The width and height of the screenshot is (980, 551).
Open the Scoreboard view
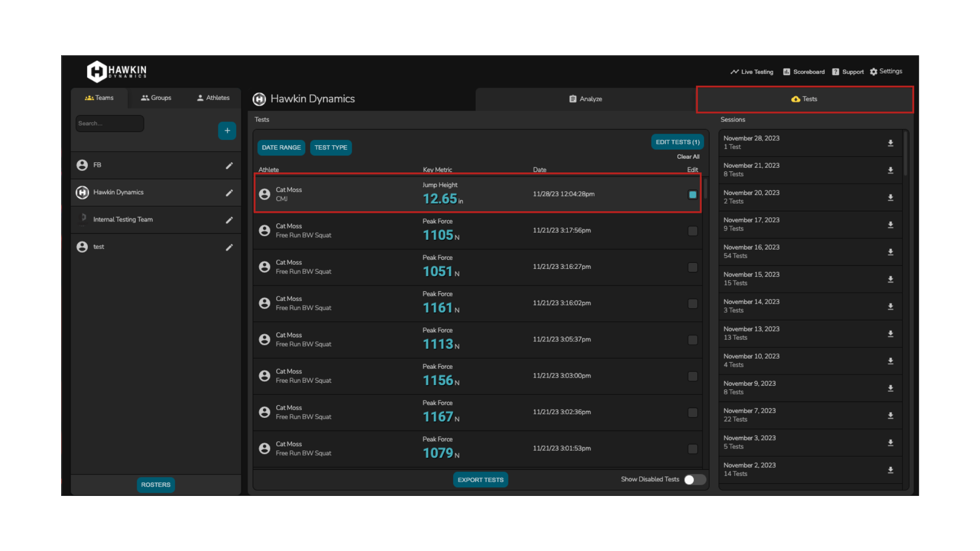803,72
